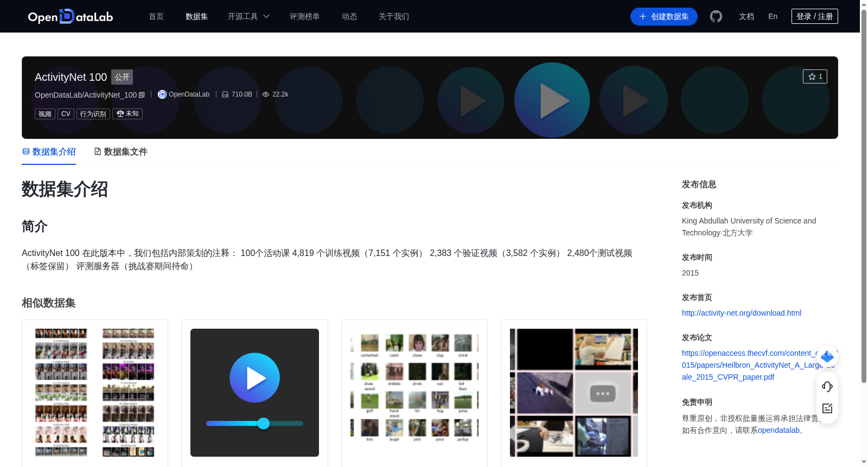The width and height of the screenshot is (868, 467).
Task: Open the action grid similar dataset thumbnail
Action: coord(414,393)
